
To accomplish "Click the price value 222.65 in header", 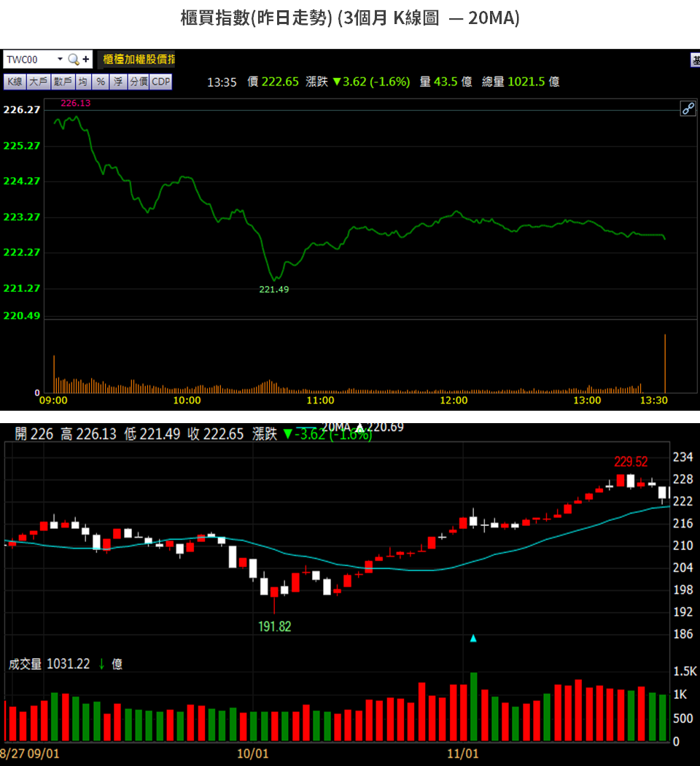I will coord(280,82).
